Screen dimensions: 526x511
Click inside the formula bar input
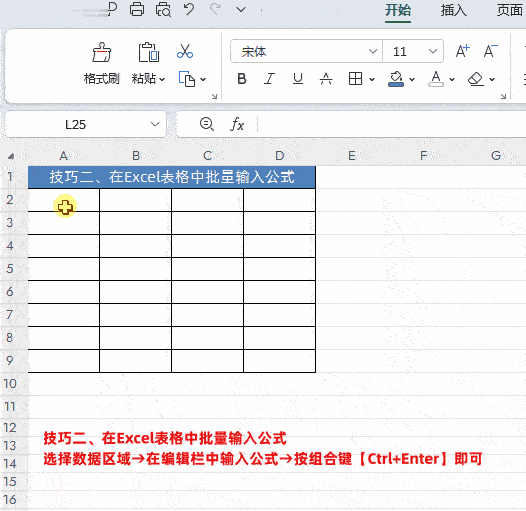[x=392, y=124]
